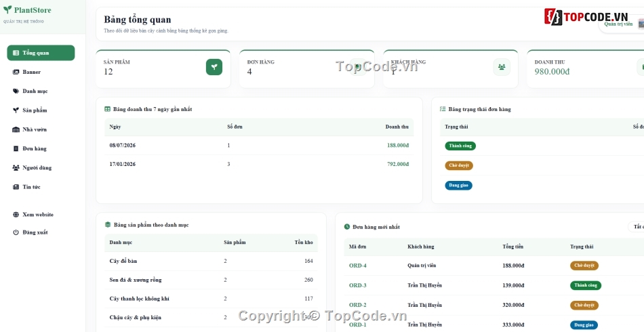Open Sản phẩm sidebar entry
The image size is (644, 332).
coord(41,110)
